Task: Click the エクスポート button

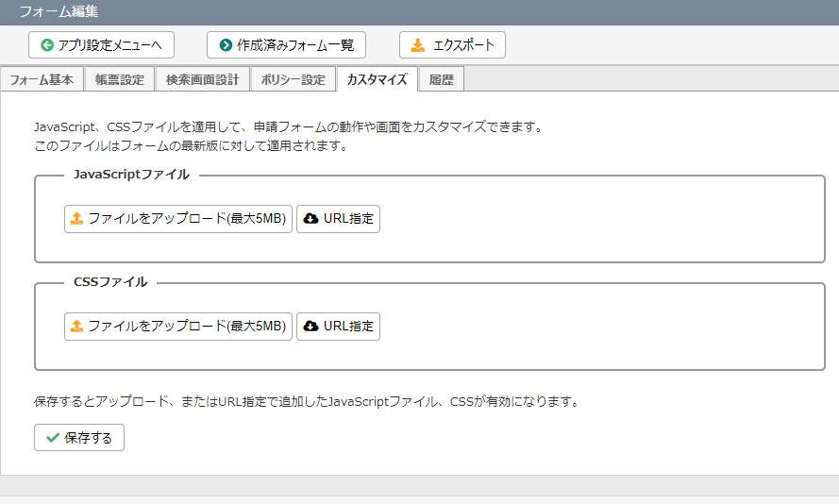Action: click(452, 45)
